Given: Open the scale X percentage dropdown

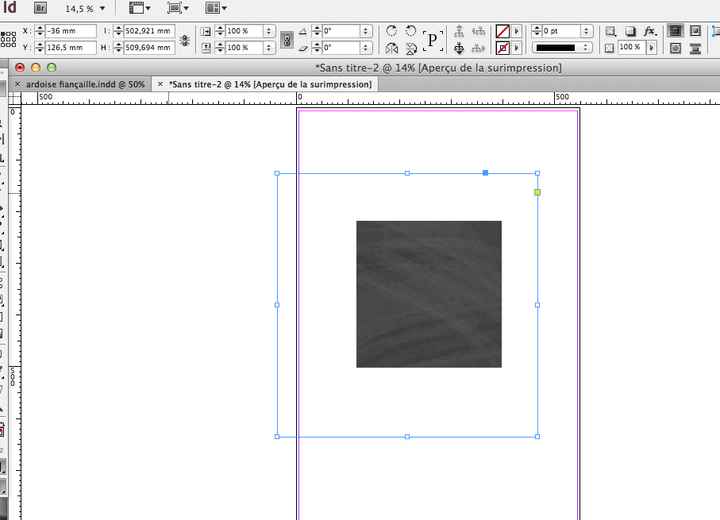Looking at the screenshot, I should (269, 31).
